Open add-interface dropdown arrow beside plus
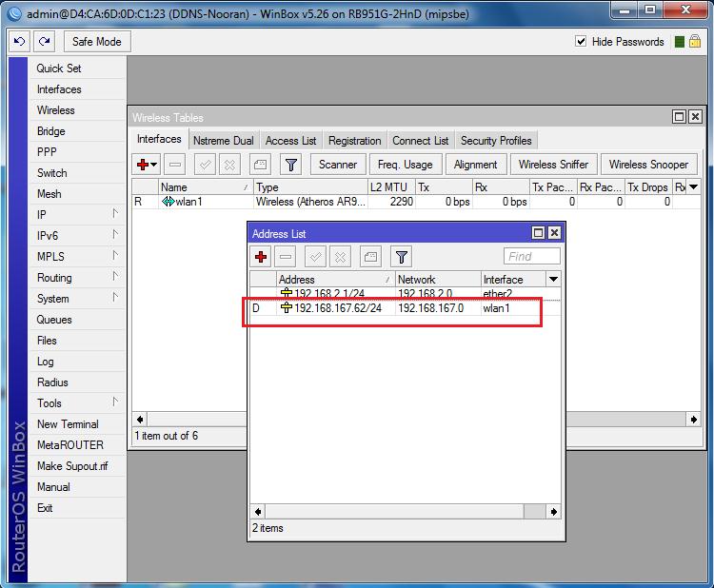The height and width of the screenshot is (588, 714). coord(154,165)
